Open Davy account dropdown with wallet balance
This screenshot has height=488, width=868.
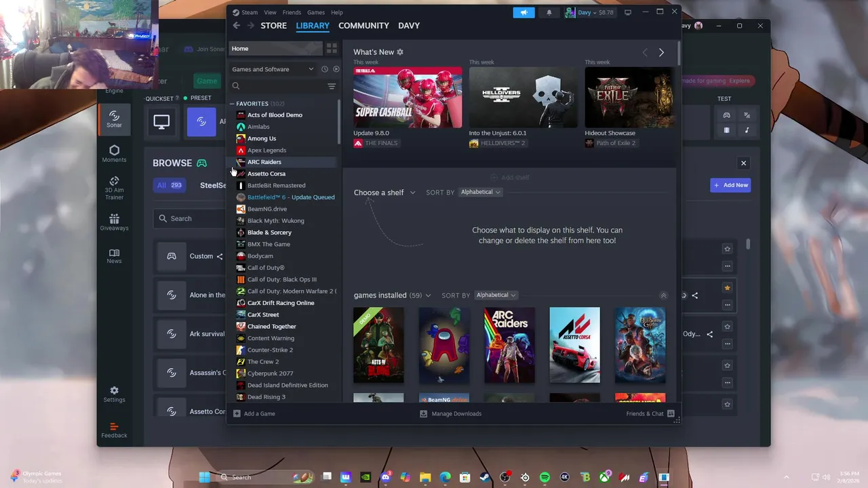(x=589, y=12)
